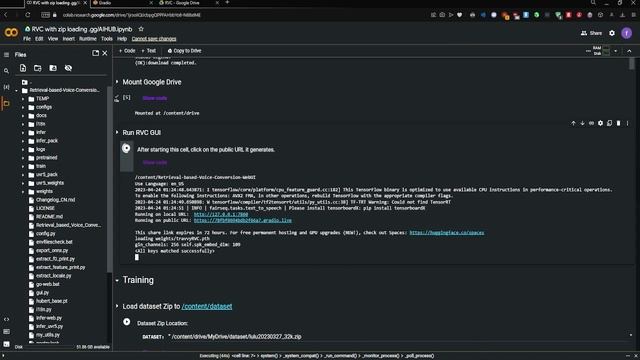
Task: Open the variables {x} sidebar icon
Action: (x=6, y=87)
